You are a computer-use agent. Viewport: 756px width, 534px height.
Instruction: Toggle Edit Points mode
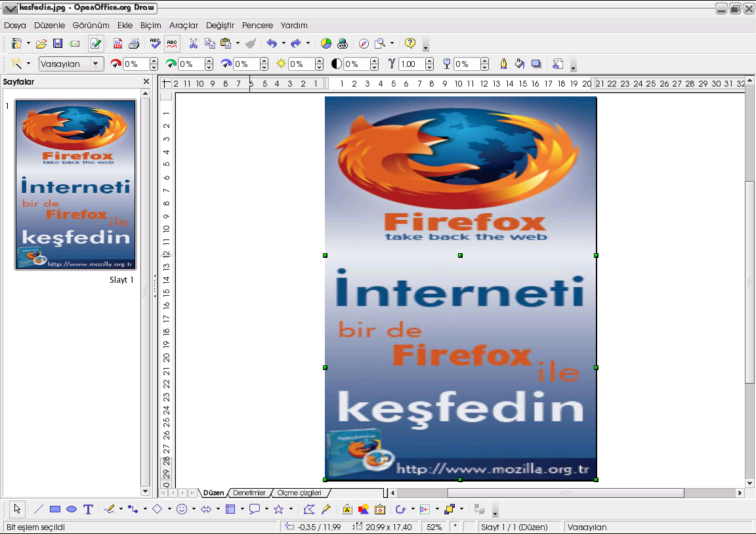[309, 509]
